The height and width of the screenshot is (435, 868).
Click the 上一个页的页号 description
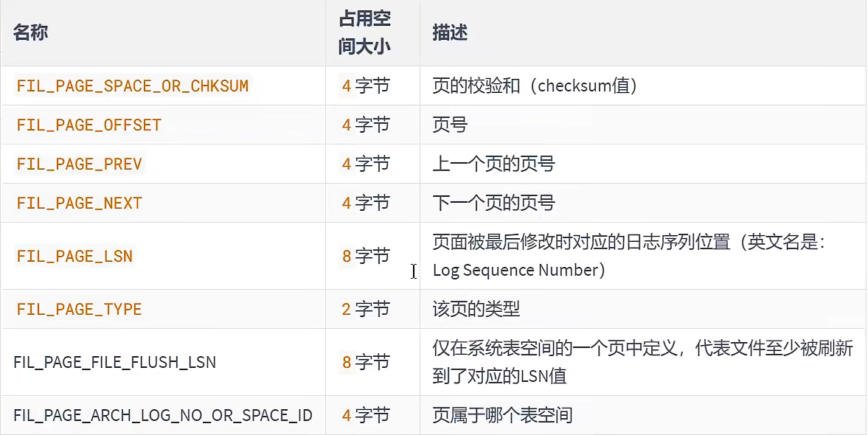click(x=494, y=164)
